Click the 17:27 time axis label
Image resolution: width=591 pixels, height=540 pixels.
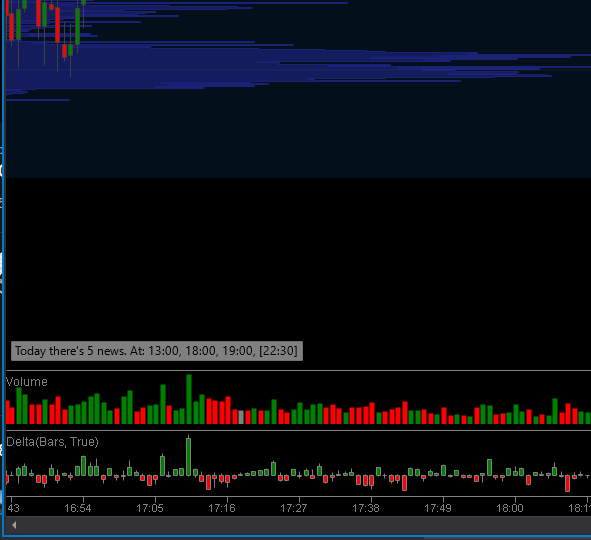294,508
